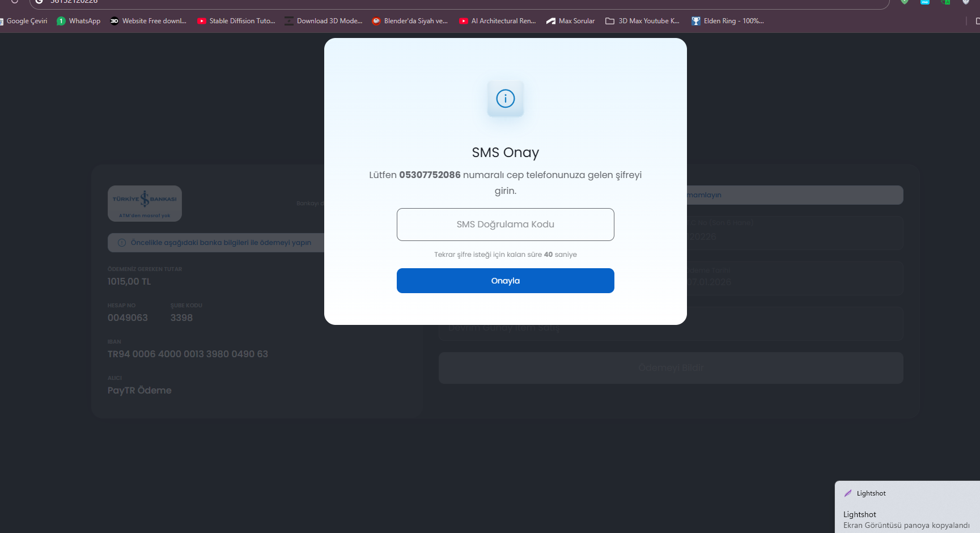Confirm with the Onayla button
Screen dimensions: 980x533
pyautogui.click(x=506, y=281)
